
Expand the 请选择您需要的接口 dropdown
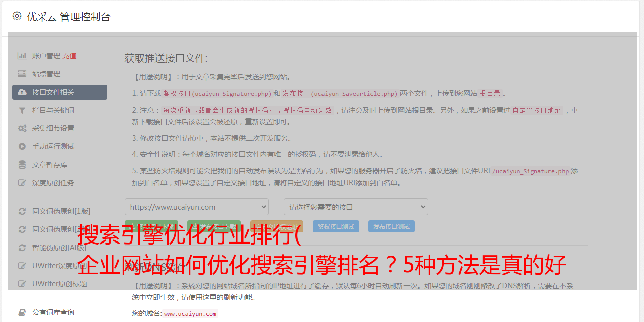point(356,207)
